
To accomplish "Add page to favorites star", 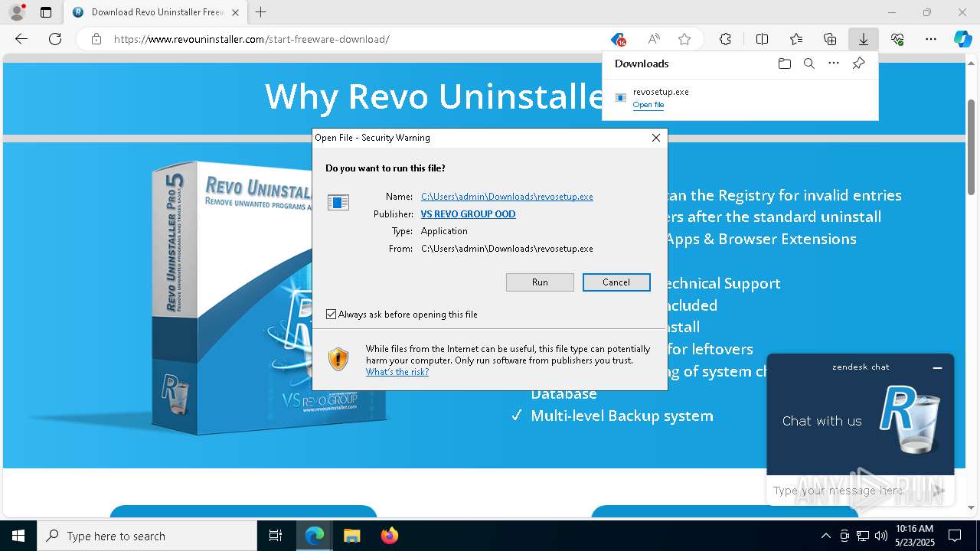I will click(x=684, y=39).
